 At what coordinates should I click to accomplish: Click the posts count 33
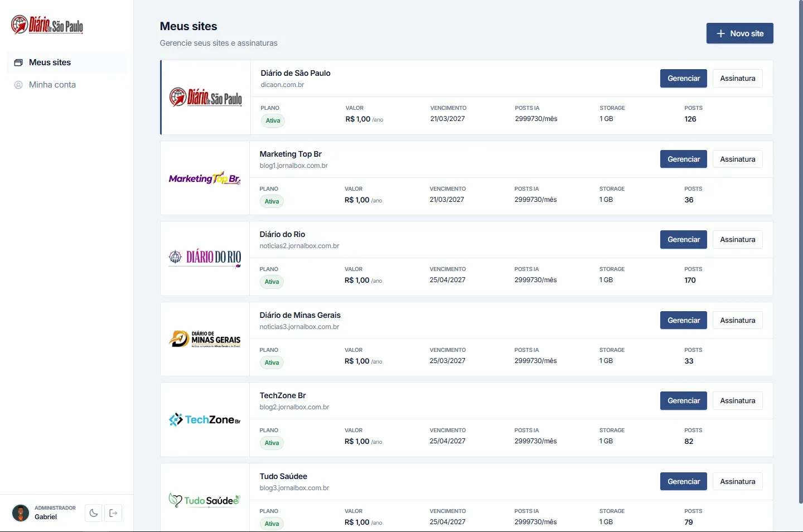coord(689,361)
